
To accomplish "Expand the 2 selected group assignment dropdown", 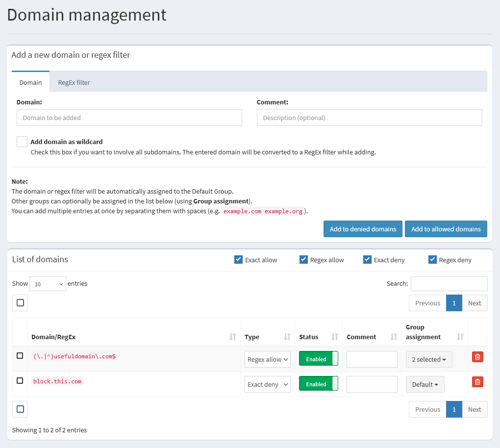I will pos(429,359).
